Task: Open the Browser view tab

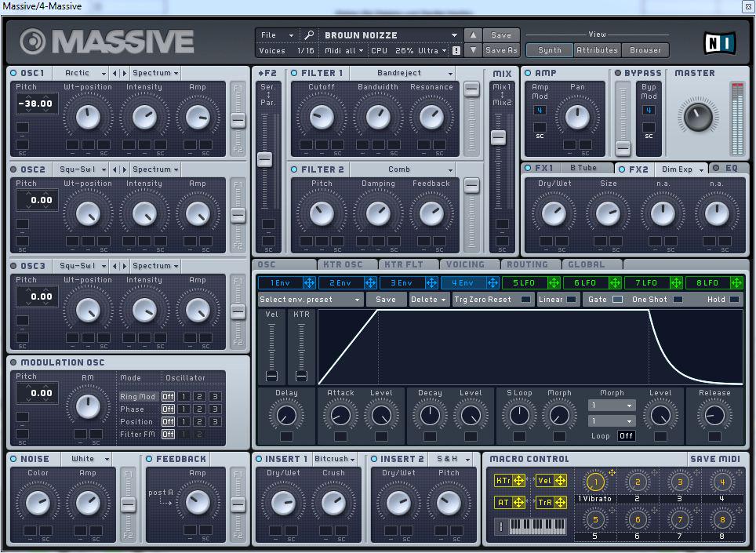Action: [645, 50]
